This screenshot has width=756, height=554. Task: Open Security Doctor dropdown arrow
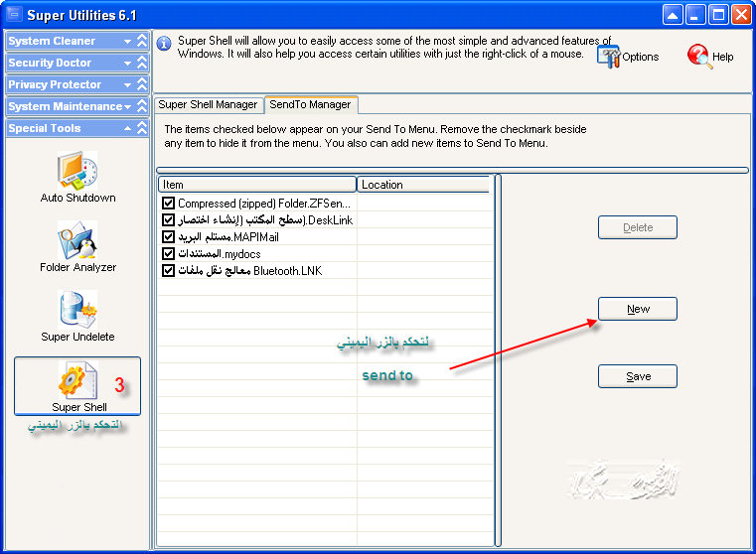[x=128, y=64]
